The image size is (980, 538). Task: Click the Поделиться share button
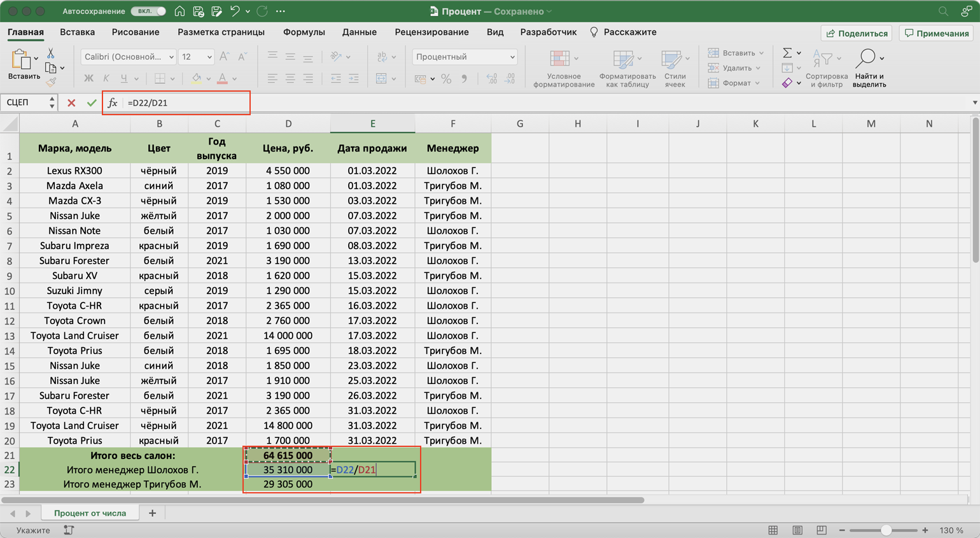(857, 33)
